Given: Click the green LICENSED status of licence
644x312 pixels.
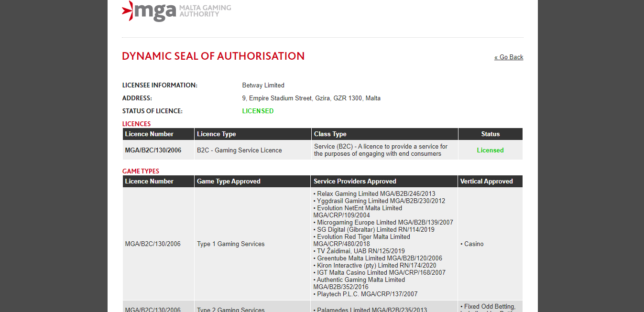Looking at the screenshot, I should 258,111.
